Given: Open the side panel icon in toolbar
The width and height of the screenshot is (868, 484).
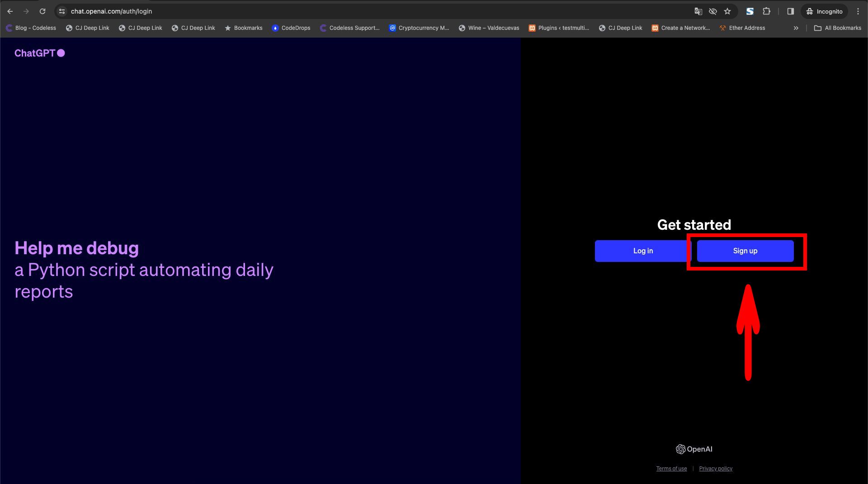Looking at the screenshot, I should [x=791, y=11].
